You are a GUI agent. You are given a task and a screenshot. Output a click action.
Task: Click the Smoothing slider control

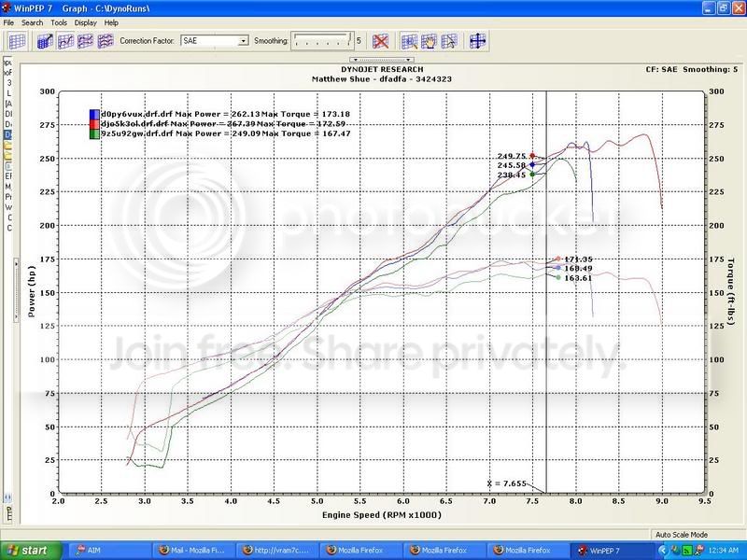[x=322, y=41]
